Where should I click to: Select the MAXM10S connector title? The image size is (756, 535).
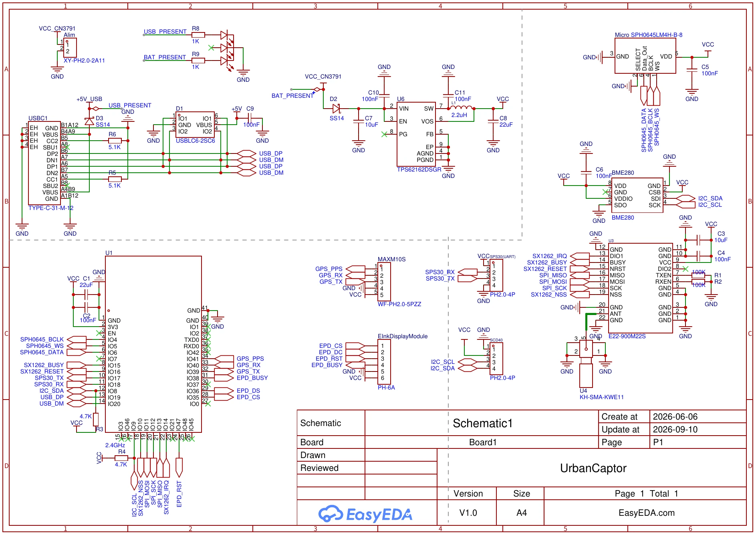pos(391,259)
